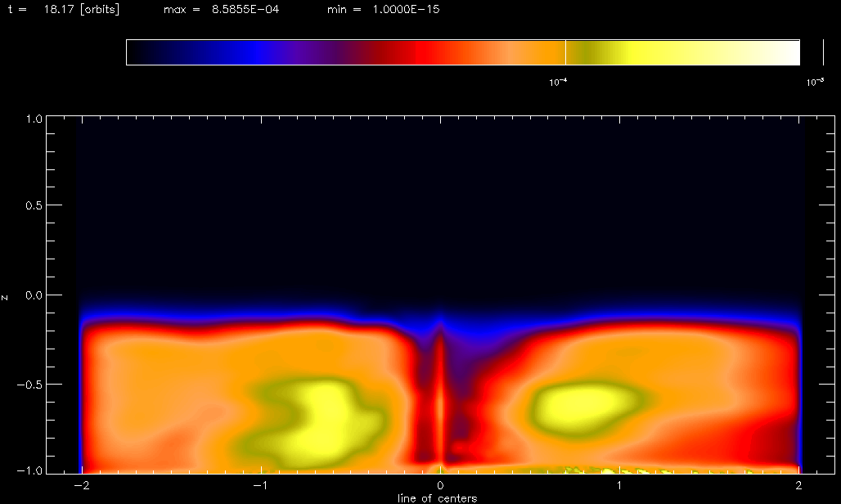Viewport: 841px width, 504px height.
Task: Click the white right end of the colorbar
Action: click(785, 52)
